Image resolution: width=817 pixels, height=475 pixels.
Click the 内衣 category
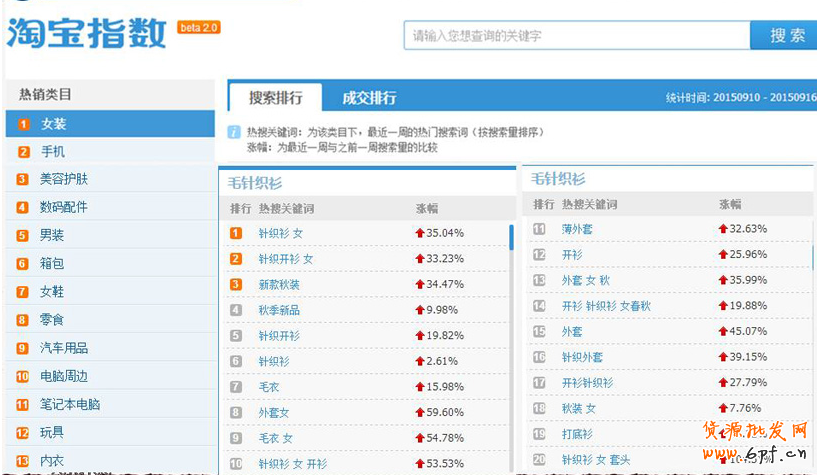[x=110, y=461]
